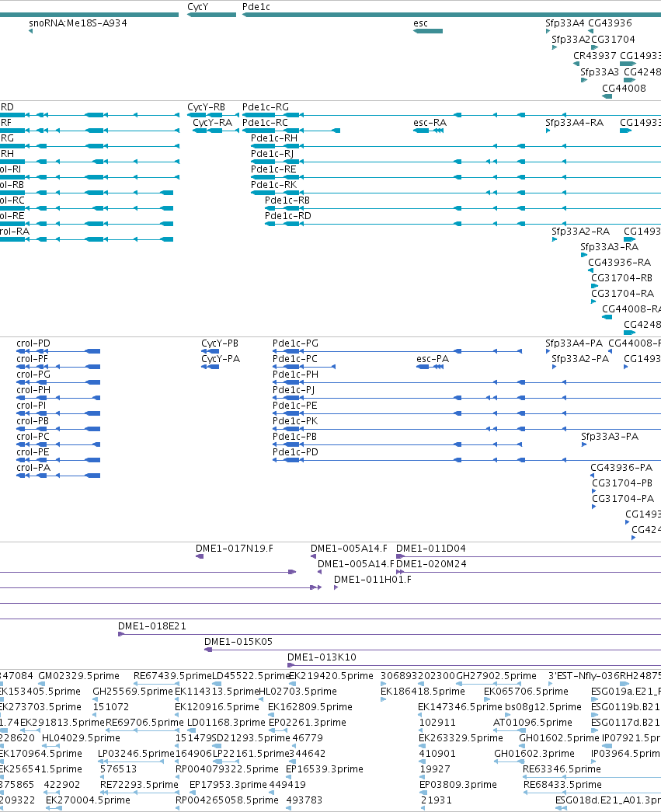Select the EP16539.3prime EST label
Screen dimensions: 661x812
[x=324, y=768]
